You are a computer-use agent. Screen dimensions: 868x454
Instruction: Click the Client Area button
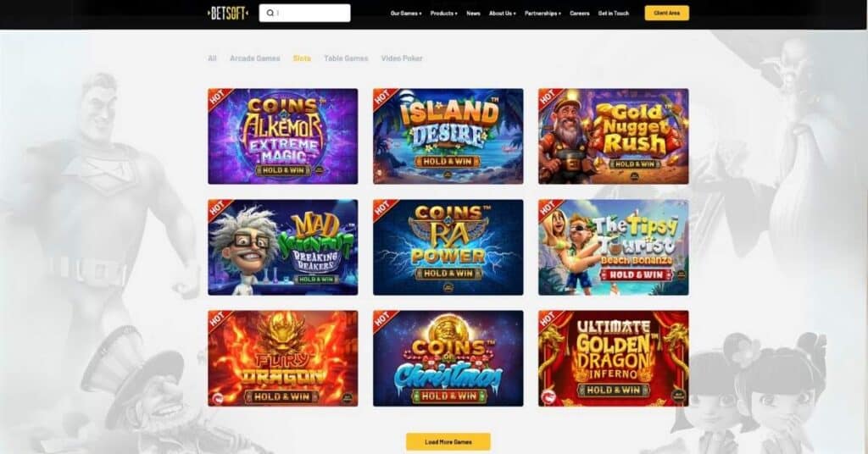[666, 14]
